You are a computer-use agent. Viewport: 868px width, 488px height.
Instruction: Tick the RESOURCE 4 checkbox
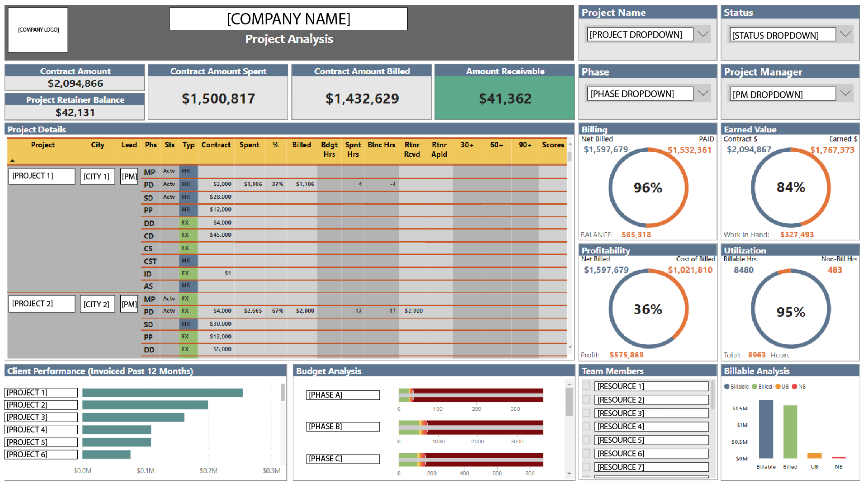point(586,426)
